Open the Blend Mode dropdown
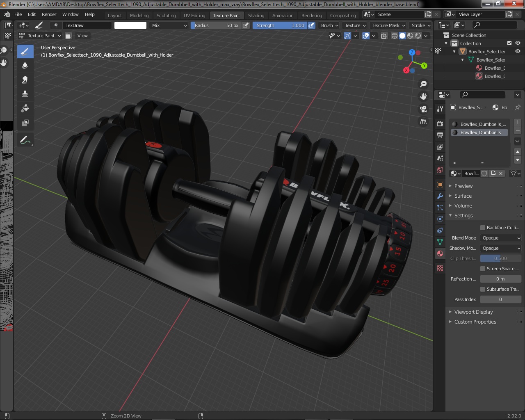The width and height of the screenshot is (525, 420). pyautogui.click(x=501, y=238)
